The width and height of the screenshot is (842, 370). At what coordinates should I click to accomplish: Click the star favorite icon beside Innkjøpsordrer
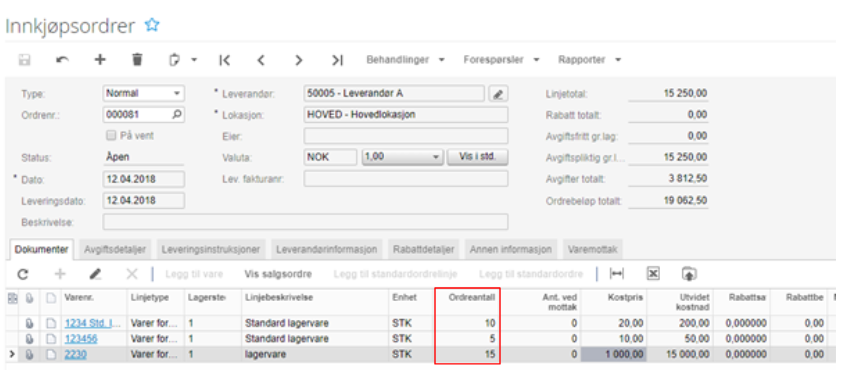153,25
